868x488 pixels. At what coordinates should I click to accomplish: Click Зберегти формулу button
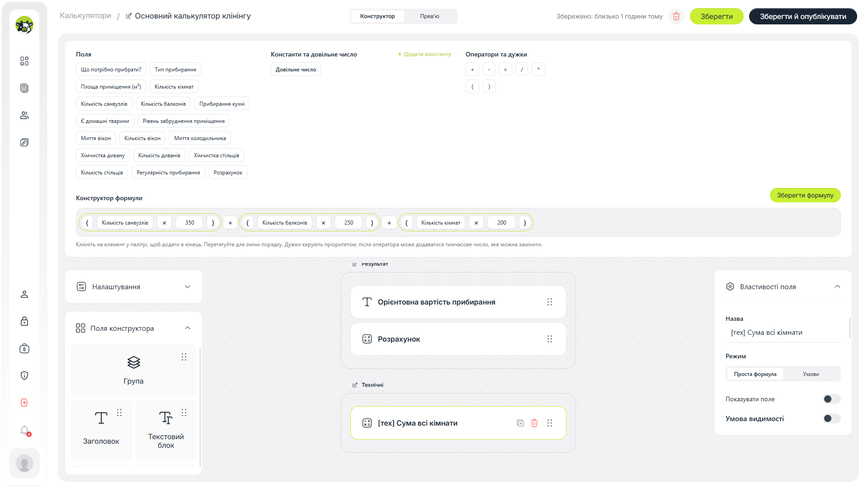pyautogui.click(x=805, y=195)
